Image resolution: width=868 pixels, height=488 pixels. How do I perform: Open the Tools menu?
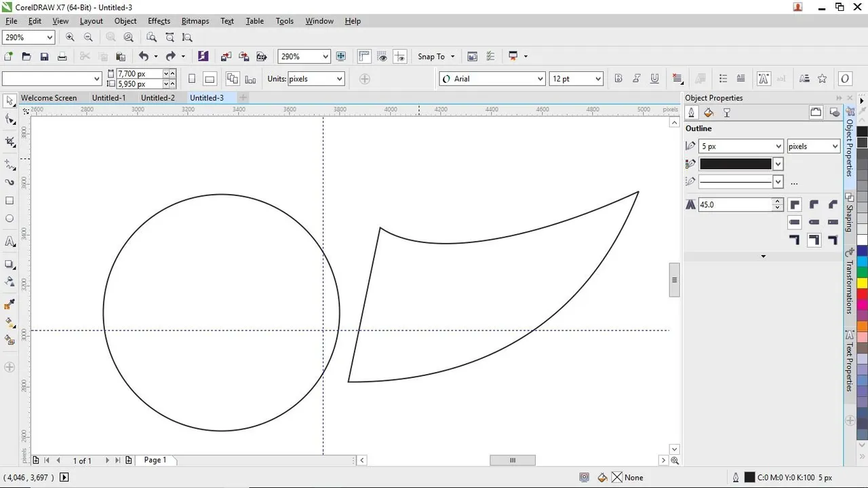285,21
